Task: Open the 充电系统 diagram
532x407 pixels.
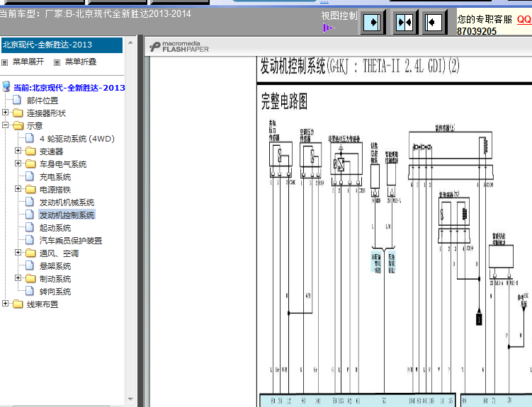Action: [55, 177]
